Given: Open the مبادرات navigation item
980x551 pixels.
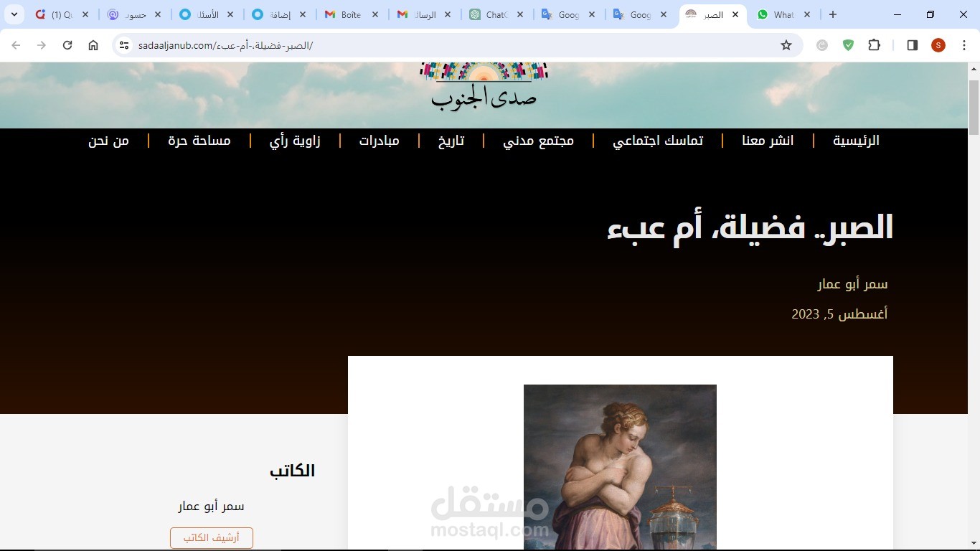Looking at the screenshot, I should point(379,141).
